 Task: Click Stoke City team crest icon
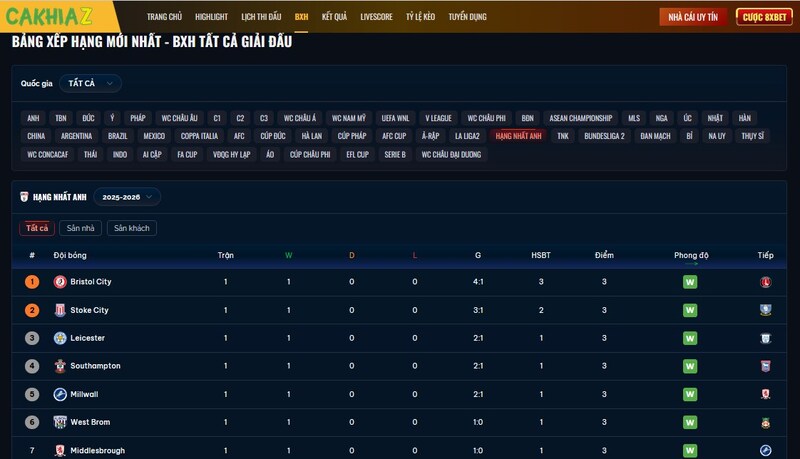coord(60,310)
